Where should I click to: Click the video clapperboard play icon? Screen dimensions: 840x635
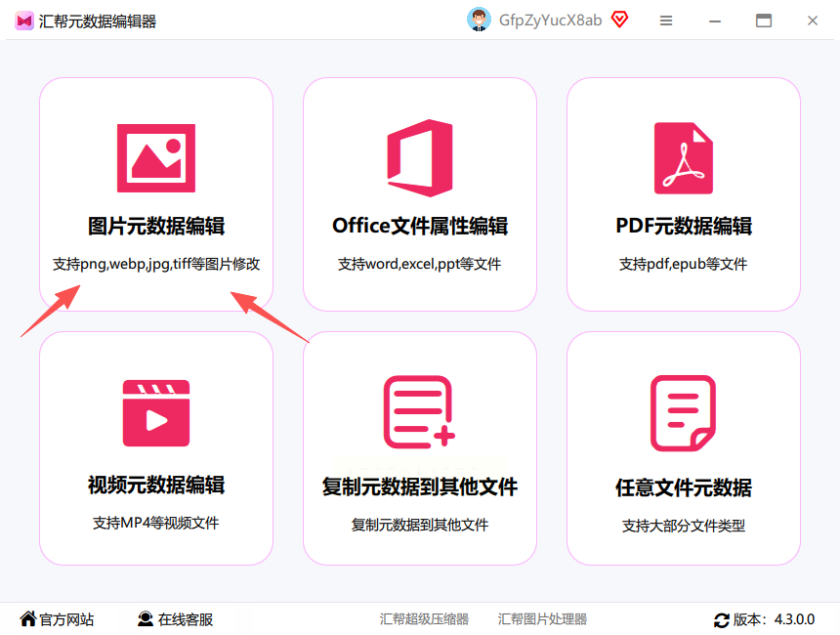[x=156, y=413]
